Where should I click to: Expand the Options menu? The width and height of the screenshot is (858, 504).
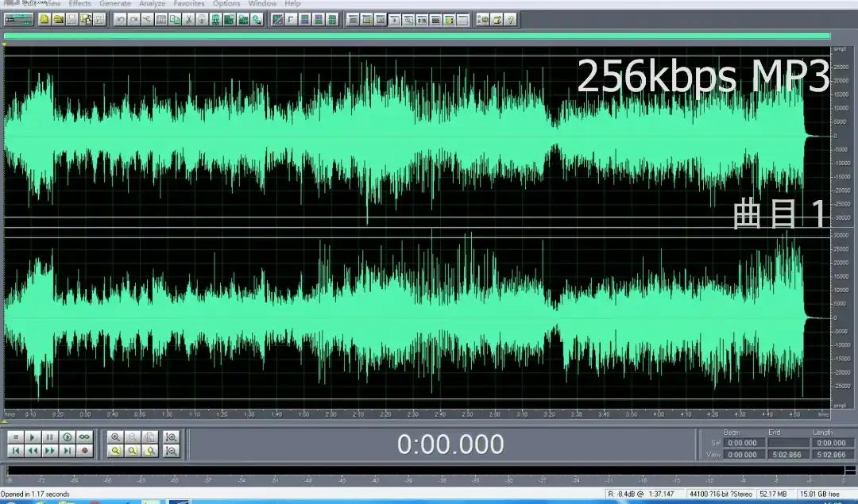click(226, 4)
